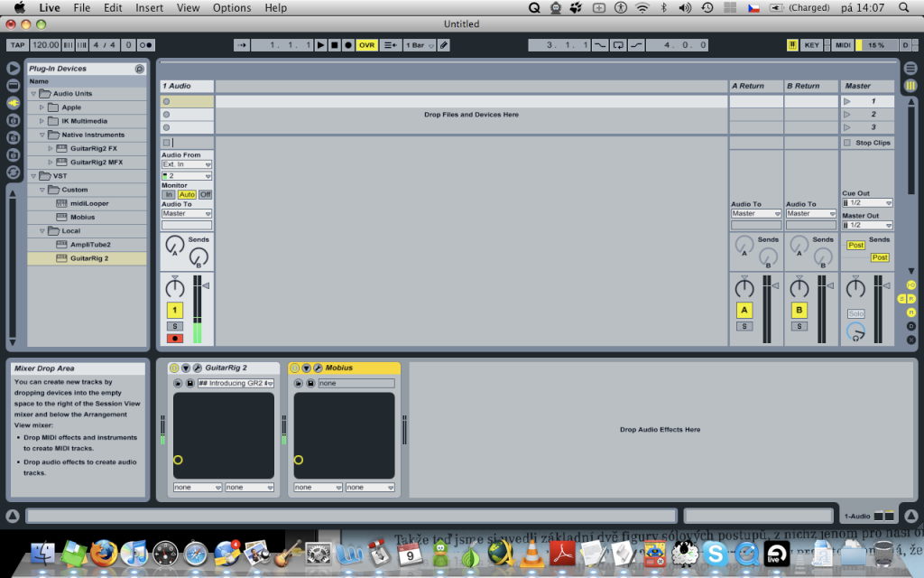Open the Hot-Swap browser icon
924x578 pixels.
13,172
